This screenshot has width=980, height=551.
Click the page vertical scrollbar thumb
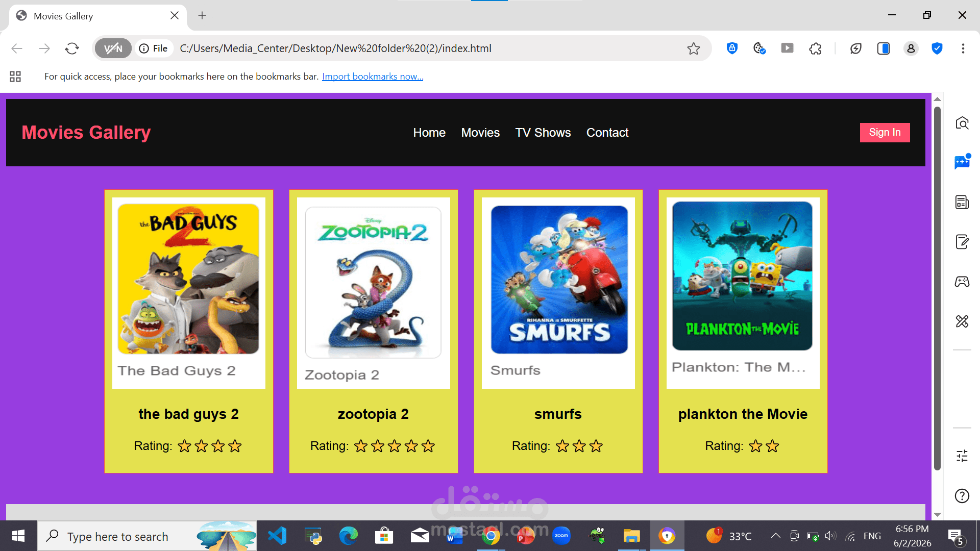click(x=937, y=288)
